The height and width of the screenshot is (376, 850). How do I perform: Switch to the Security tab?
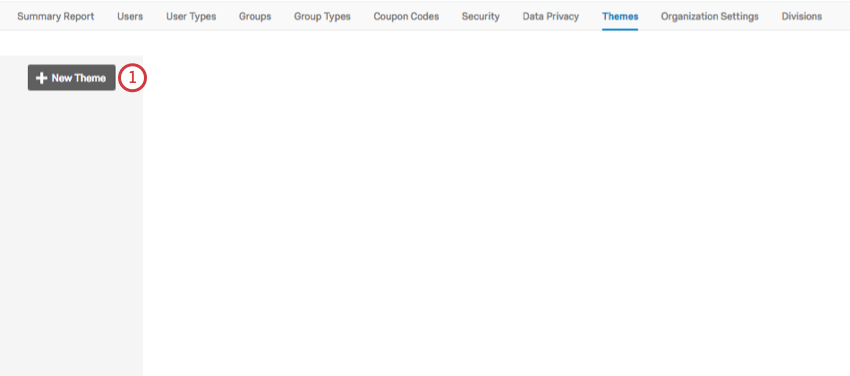coord(480,16)
